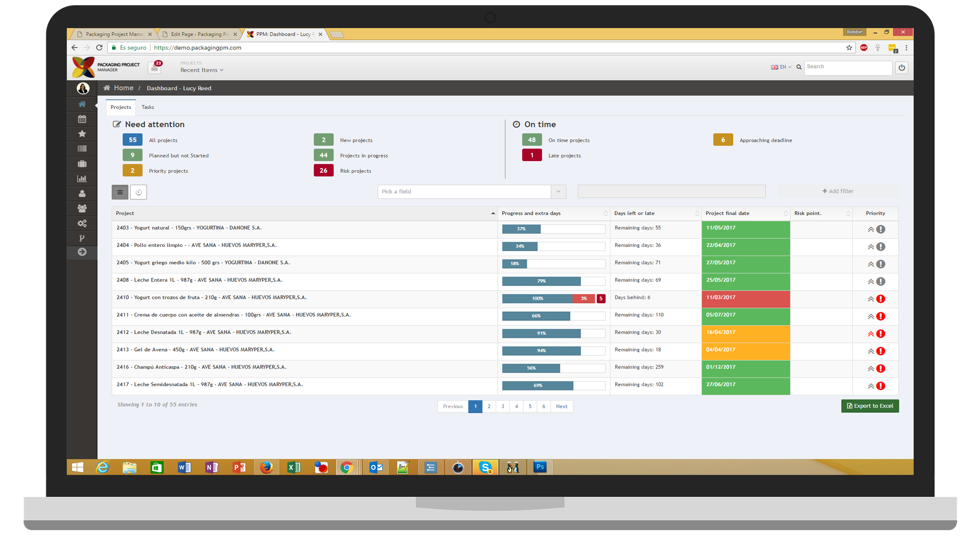This screenshot has height=551, width=980.
Task: Switch to the Tasks tab
Action: click(x=148, y=107)
